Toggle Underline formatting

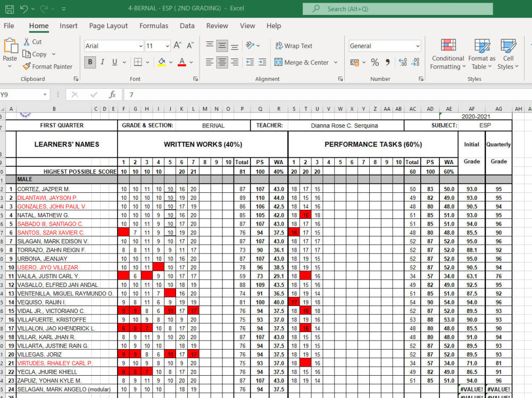point(115,62)
